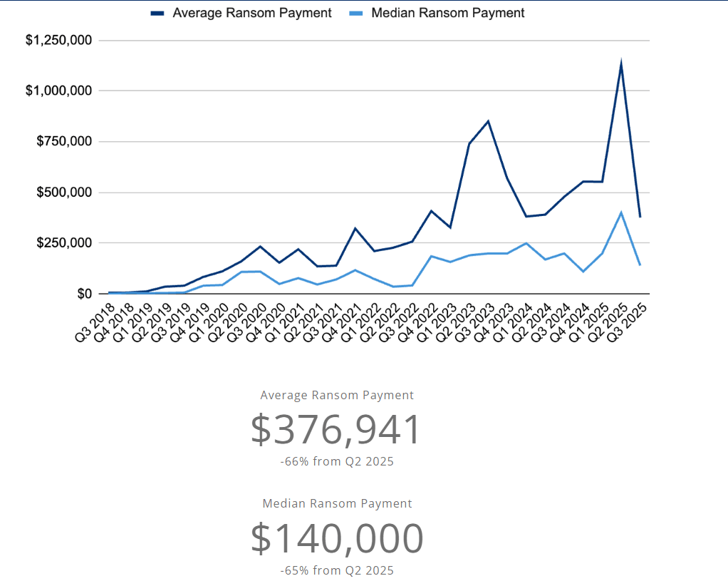
Task: Click the $1,000,000 y-axis label
Action: pos(58,91)
